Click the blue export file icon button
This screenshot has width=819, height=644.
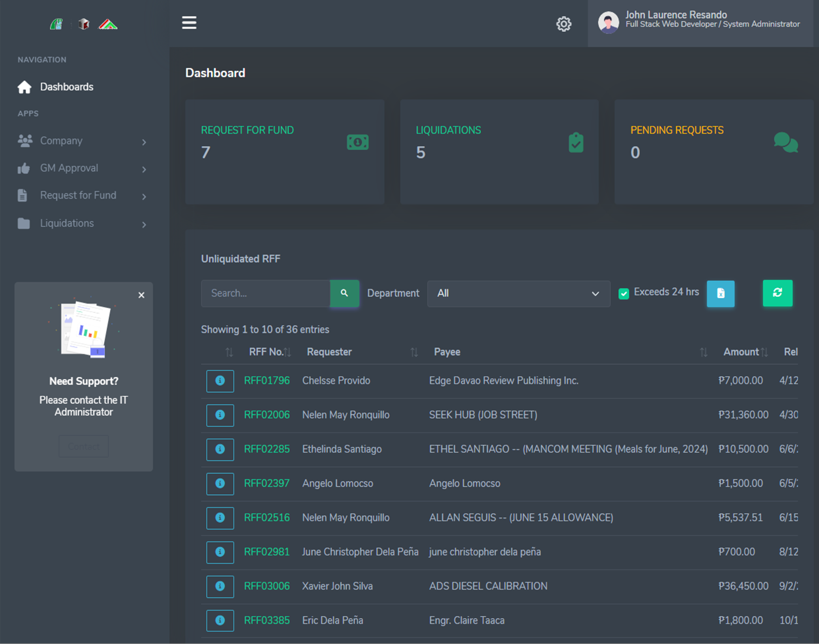(720, 293)
